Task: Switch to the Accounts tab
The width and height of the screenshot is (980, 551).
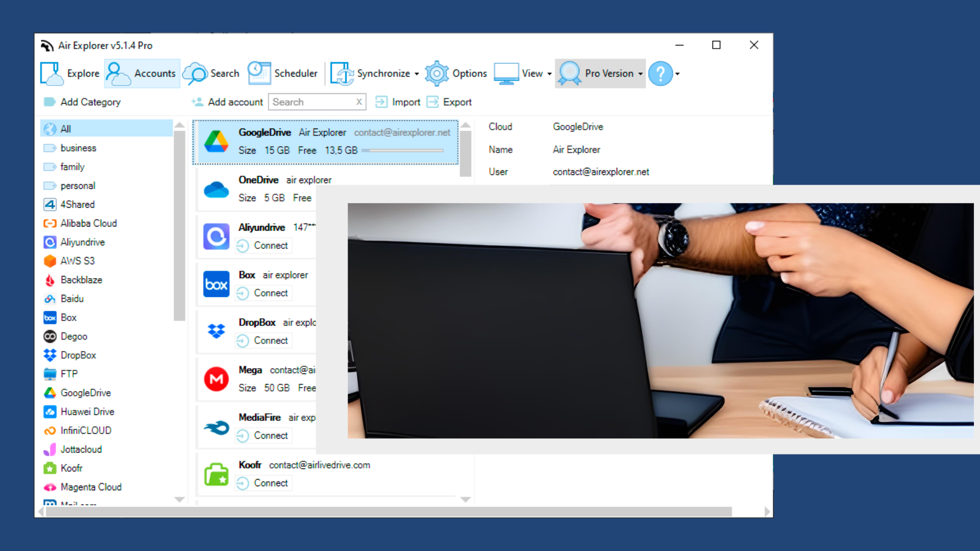Action: coord(142,74)
